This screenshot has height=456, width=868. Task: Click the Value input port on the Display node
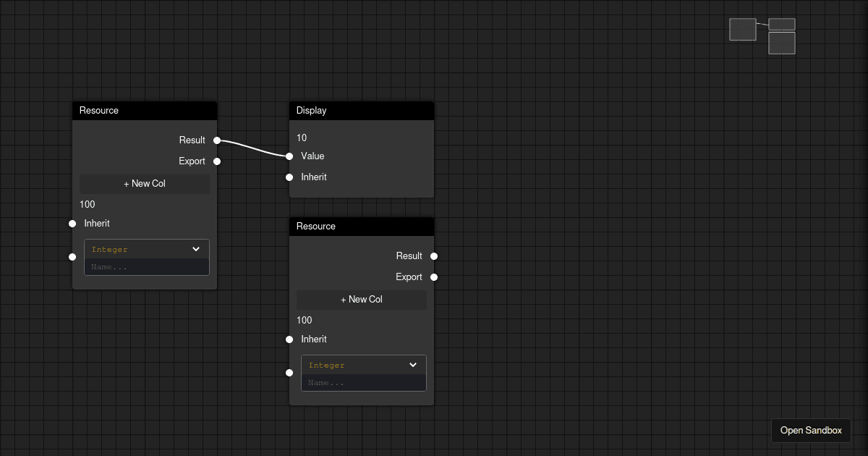click(x=289, y=156)
